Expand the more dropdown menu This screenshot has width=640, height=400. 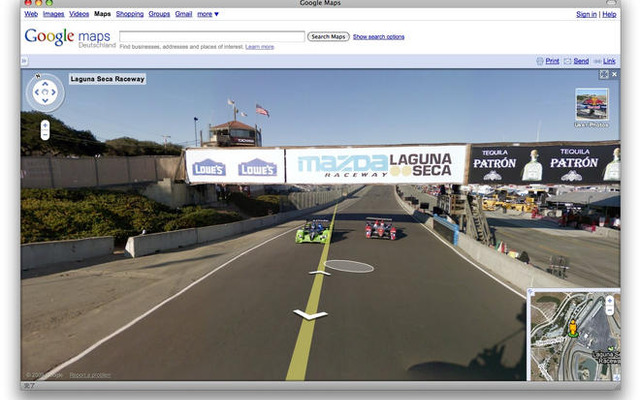click(x=208, y=14)
